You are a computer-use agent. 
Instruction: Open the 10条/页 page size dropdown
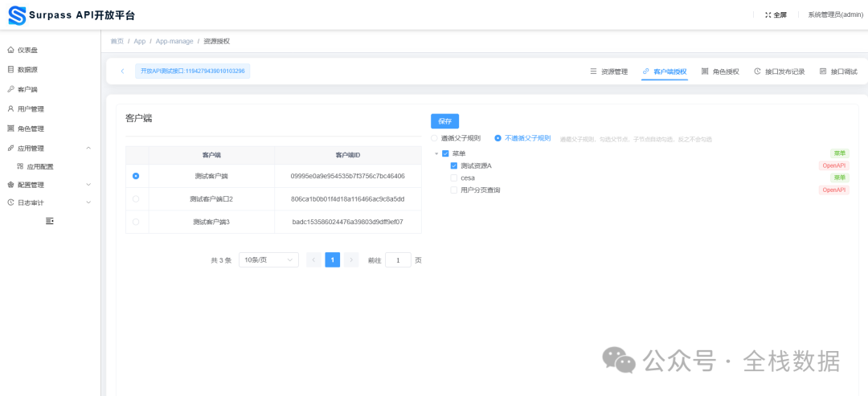268,260
